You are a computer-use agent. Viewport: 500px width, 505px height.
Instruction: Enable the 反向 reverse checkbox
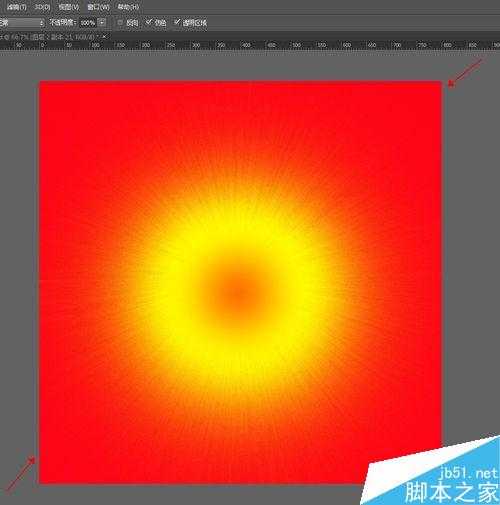[x=120, y=23]
